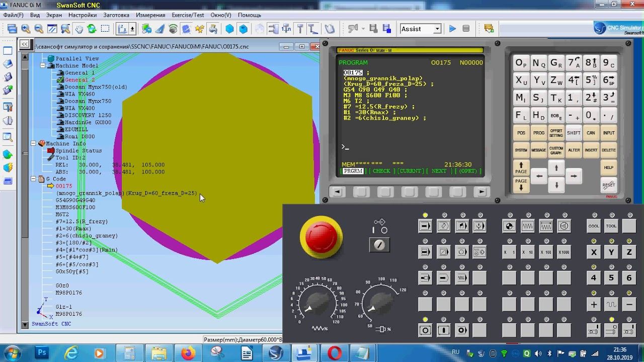Open Firefox from the Windows taskbar

(x=189, y=353)
